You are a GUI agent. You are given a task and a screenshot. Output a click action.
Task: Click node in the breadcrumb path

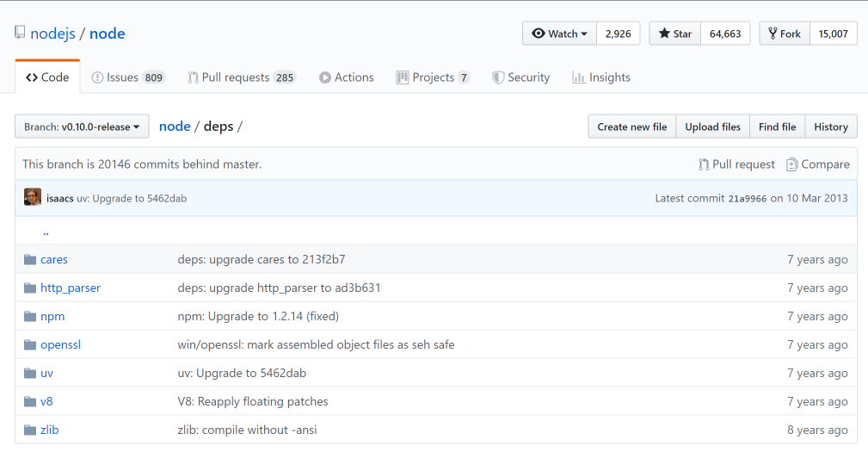point(175,127)
